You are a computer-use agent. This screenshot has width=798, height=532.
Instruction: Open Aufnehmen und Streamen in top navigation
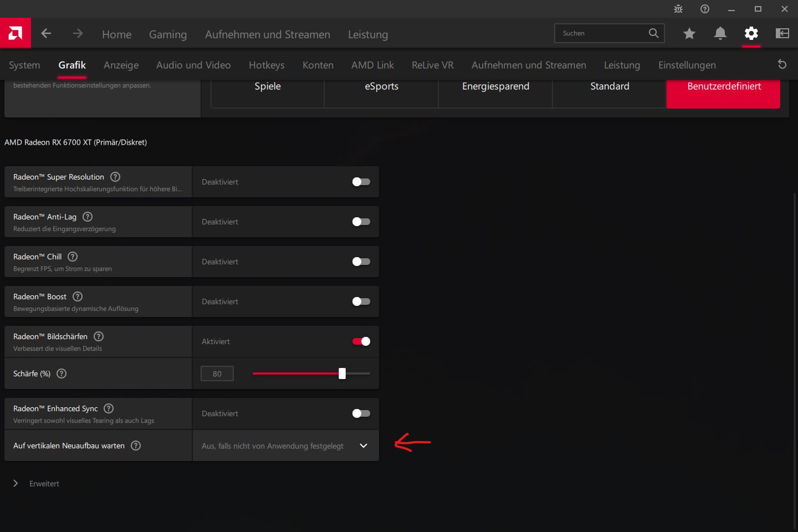268,34
